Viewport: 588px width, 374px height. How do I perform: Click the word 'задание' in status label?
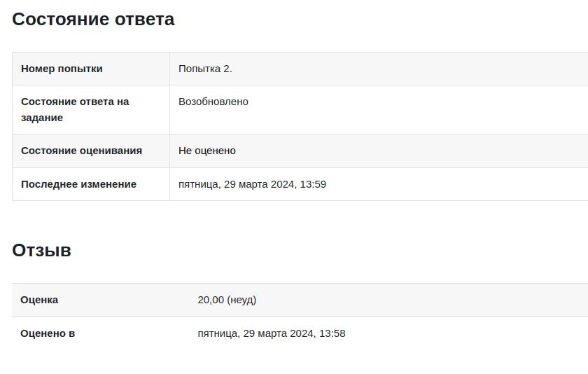[x=42, y=118]
